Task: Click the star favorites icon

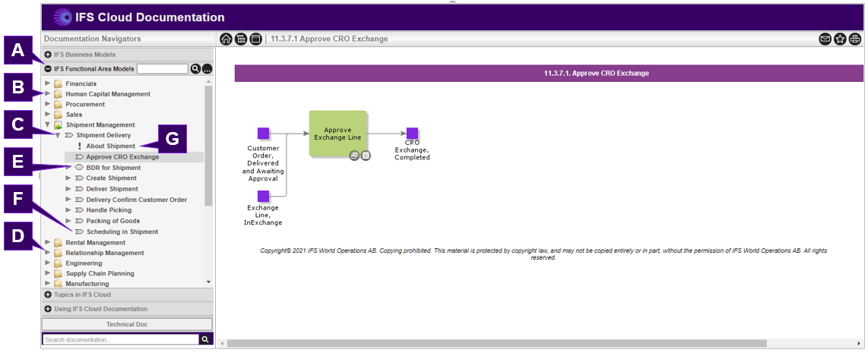Action: pos(840,39)
